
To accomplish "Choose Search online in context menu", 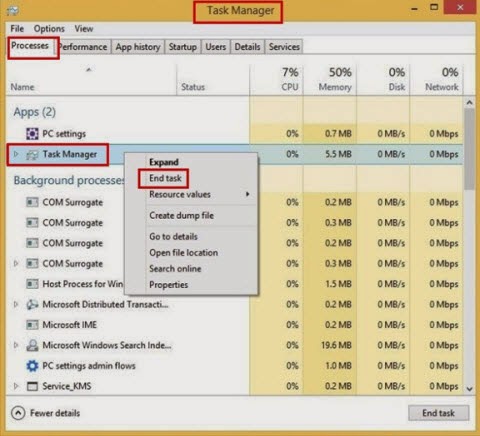I will coord(175,269).
